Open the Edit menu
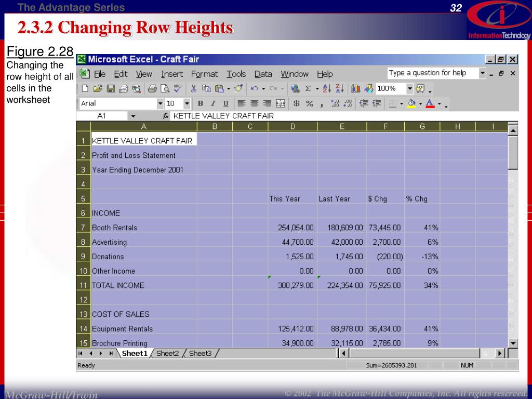The image size is (532, 399). click(x=121, y=74)
